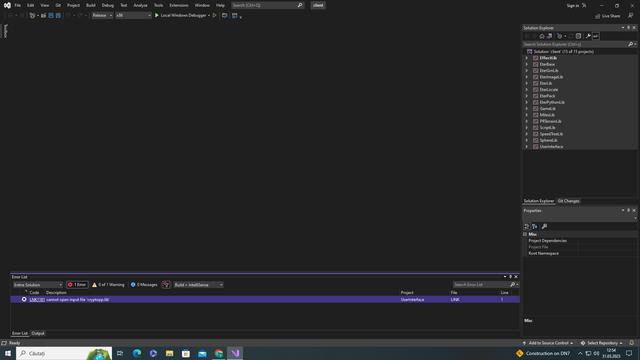Viewport: 640px width, 360px height.
Task: Open the Build menu
Action: pos(91,5)
